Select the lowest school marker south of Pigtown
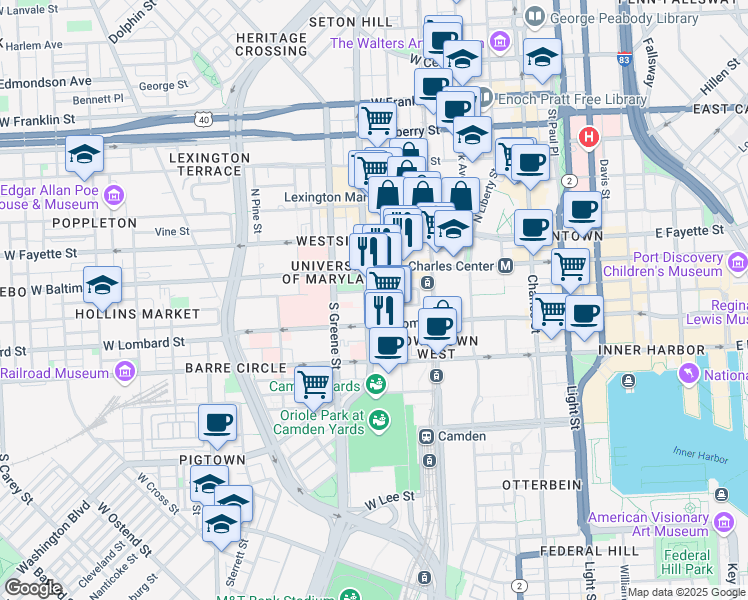This screenshot has width=748, height=600. (221, 525)
